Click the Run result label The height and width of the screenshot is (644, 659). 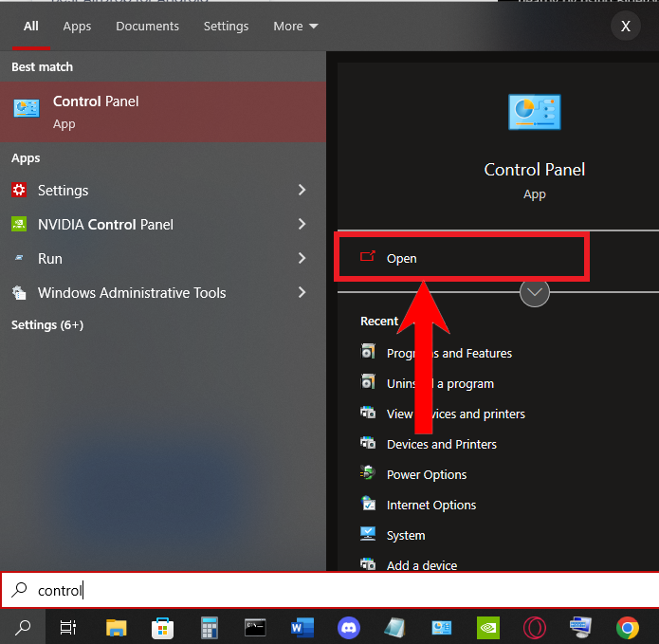pyautogui.click(x=50, y=259)
